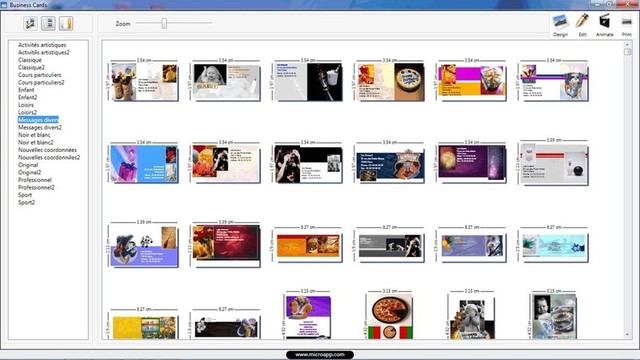The image size is (640, 360).
Task: Select the Enfant2 category
Action: click(27, 98)
